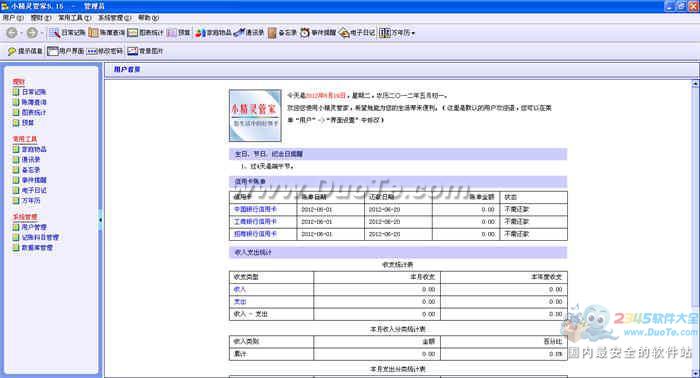The height and width of the screenshot is (378, 700).
Task: Open 日常记账 from the toolbar
Action: coord(67,33)
